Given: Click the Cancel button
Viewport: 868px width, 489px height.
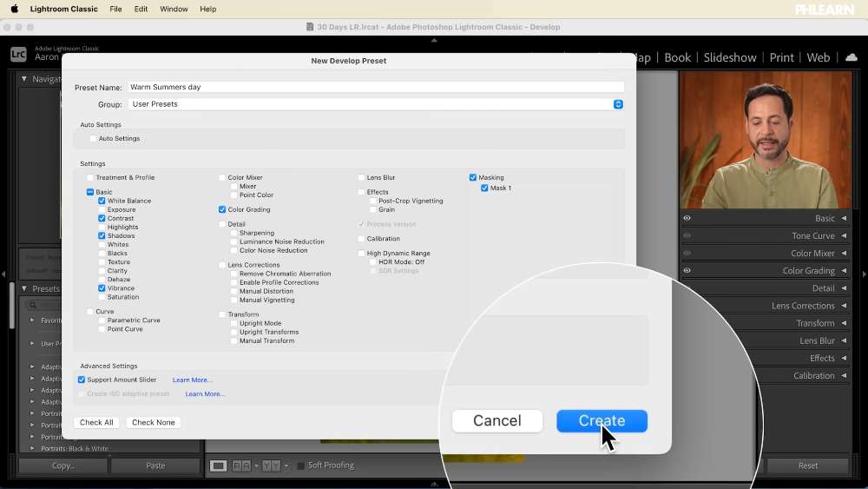Looking at the screenshot, I should 497,421.
